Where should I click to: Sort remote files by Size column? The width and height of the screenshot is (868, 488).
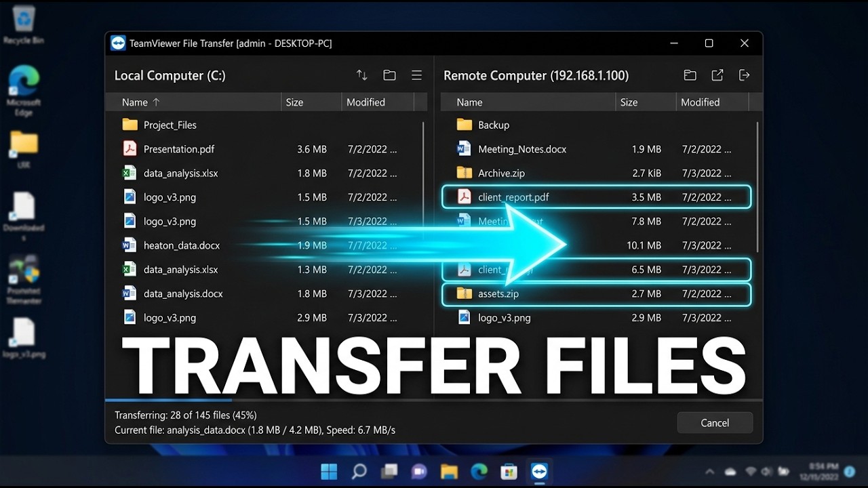click(x=646, y=102)
